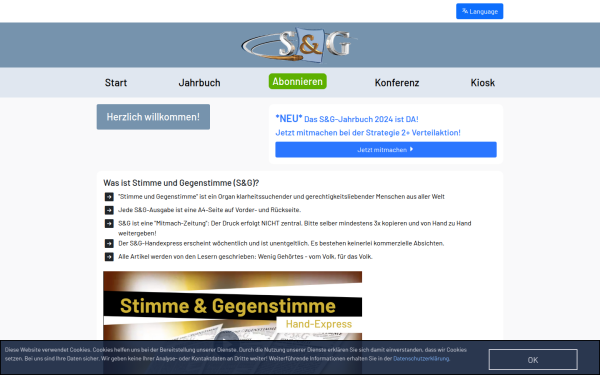600x375 pixels.
Task: Click the heading 'Was ist Stimme und Gegenstimme (S&G)?'
Action: click(181, 183)
